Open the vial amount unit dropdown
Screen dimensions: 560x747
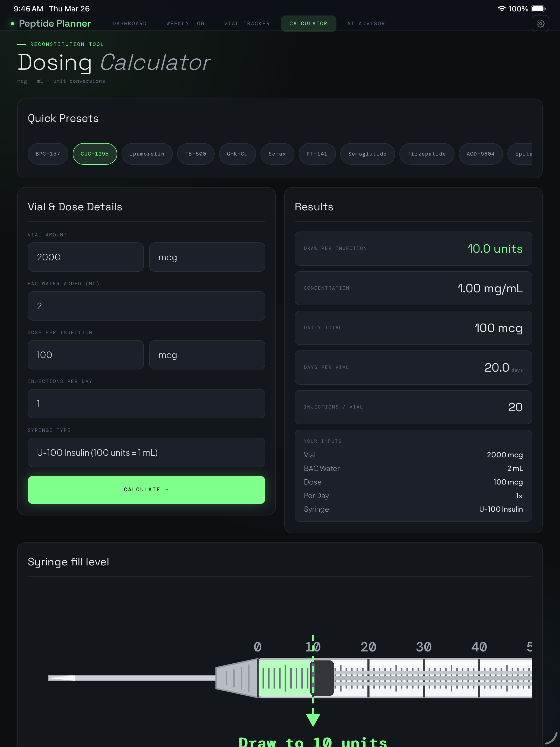(207, 257)
